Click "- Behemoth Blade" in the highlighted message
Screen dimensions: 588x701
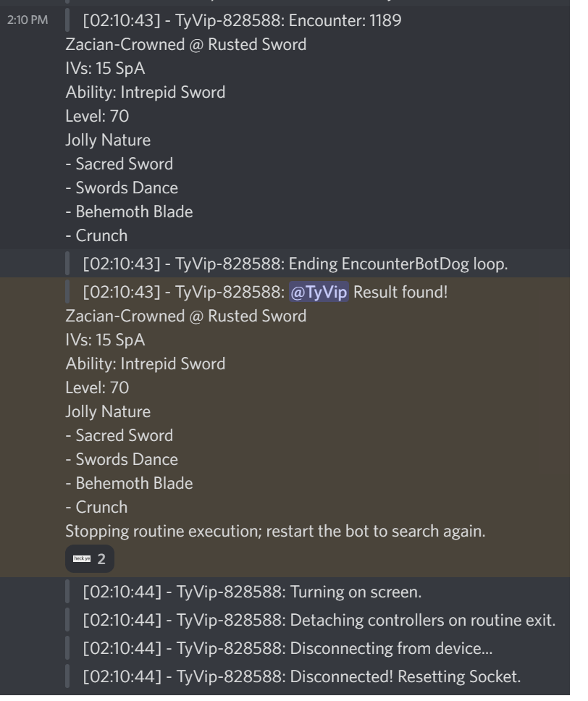click(129, 483)
